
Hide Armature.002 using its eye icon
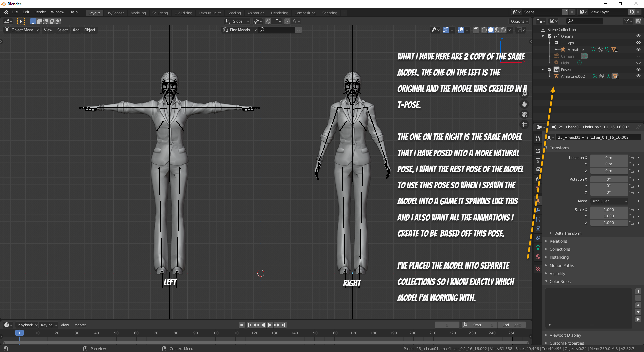(x=638, y=76)
